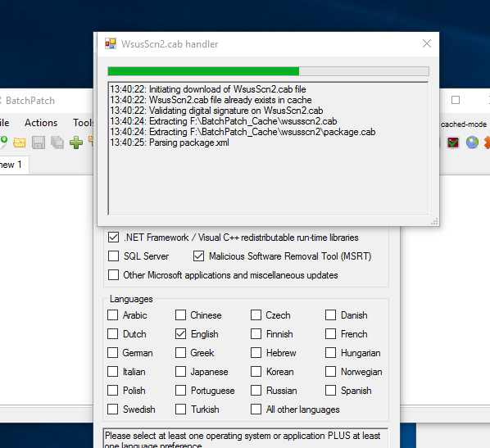This screenshot has height=448, width=490.
Task: Select the Finnish language checkbox
Action: click(256, 333)
